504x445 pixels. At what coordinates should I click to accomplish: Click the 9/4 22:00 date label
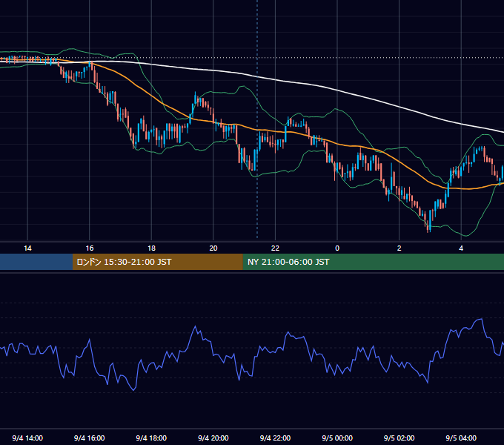275,438
